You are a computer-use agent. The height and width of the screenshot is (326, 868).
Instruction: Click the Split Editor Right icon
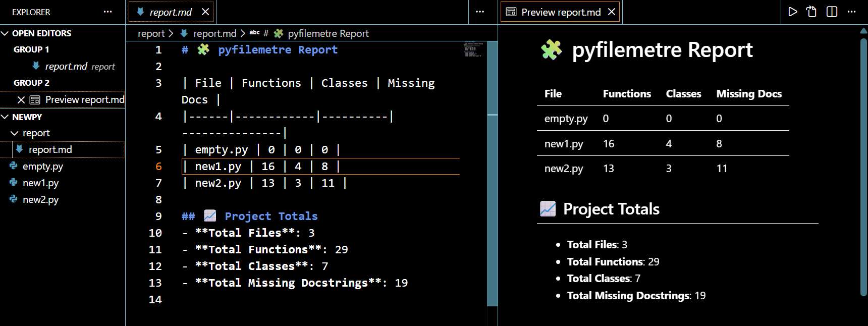pos(832,12)
